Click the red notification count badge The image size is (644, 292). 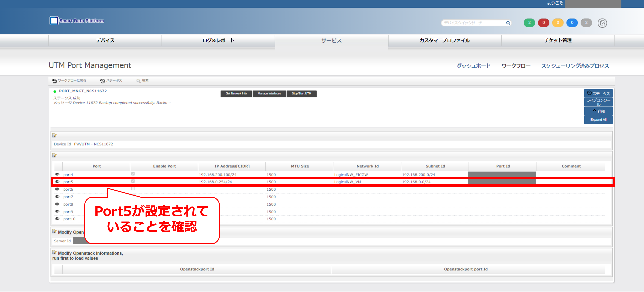543,23
